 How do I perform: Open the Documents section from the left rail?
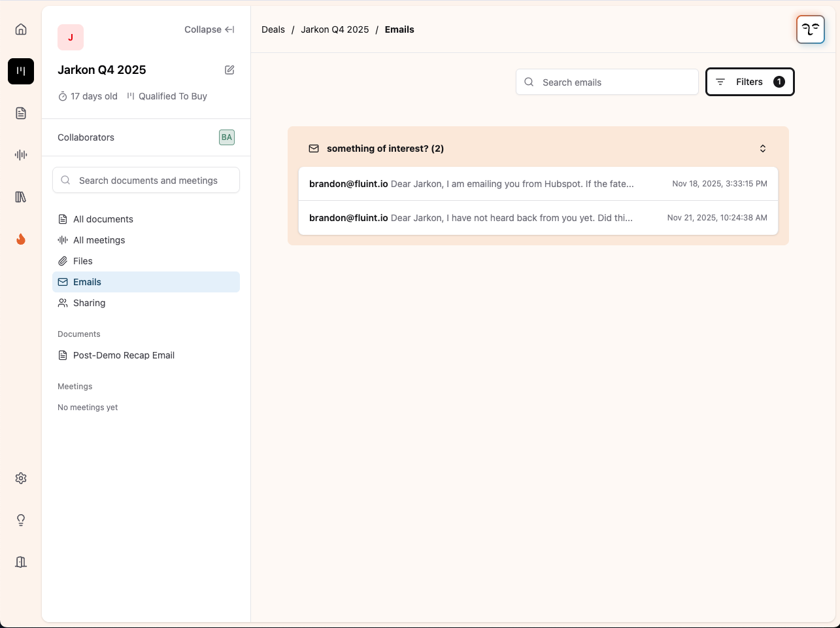click(x=20, y=113)
